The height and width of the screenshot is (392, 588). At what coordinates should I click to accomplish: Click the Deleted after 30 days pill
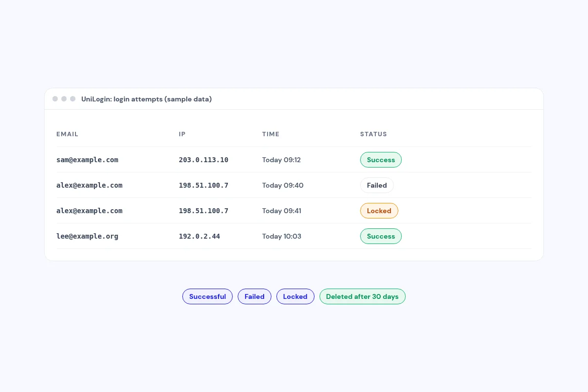[x=362, y=296]
